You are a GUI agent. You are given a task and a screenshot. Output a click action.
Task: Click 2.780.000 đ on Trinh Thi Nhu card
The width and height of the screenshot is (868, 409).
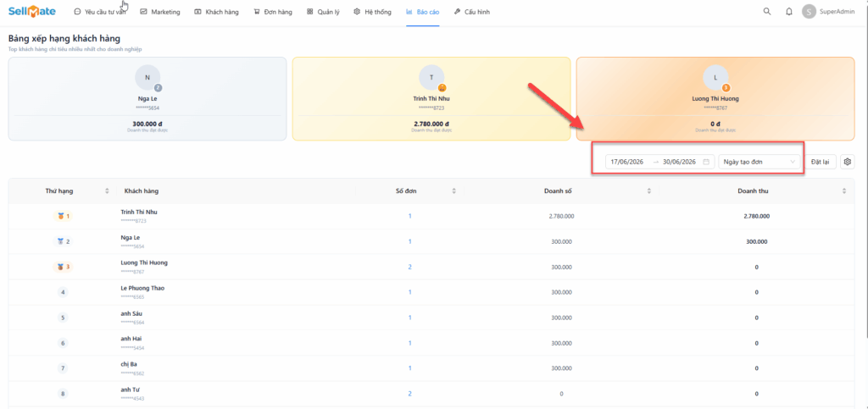[x=431, y=124]
